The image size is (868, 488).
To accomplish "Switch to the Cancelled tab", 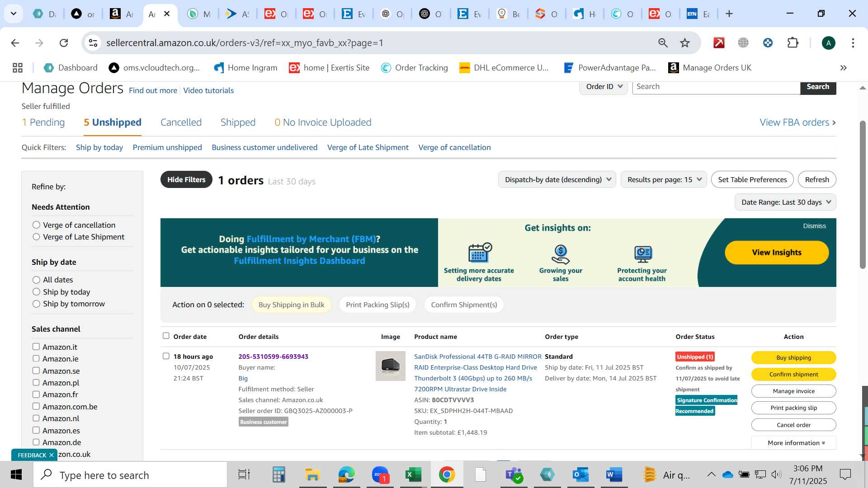I will point(181,122).
